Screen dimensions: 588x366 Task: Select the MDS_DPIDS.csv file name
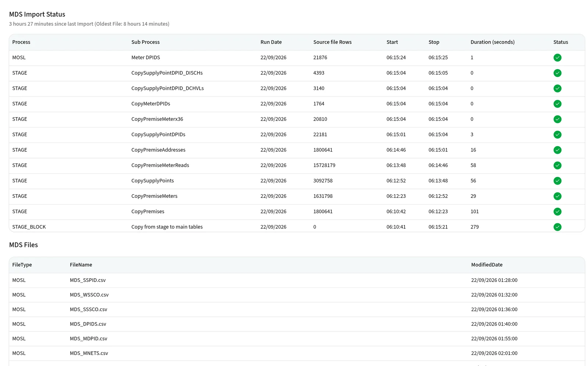point(88,324)
